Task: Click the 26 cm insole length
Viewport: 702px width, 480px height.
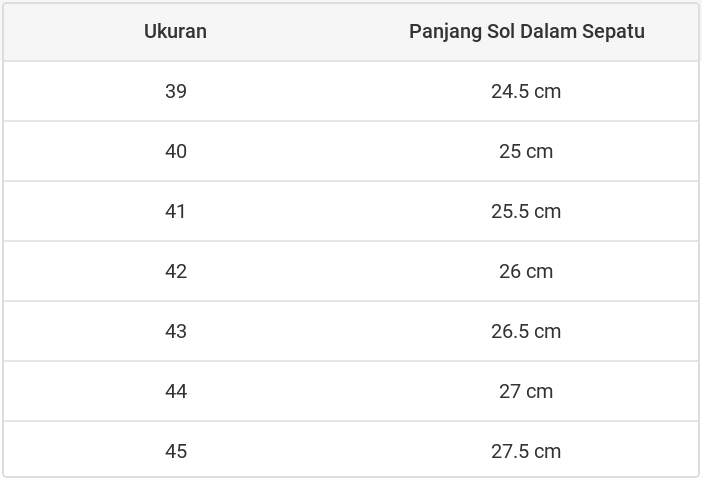Action: tap(526, 271)
